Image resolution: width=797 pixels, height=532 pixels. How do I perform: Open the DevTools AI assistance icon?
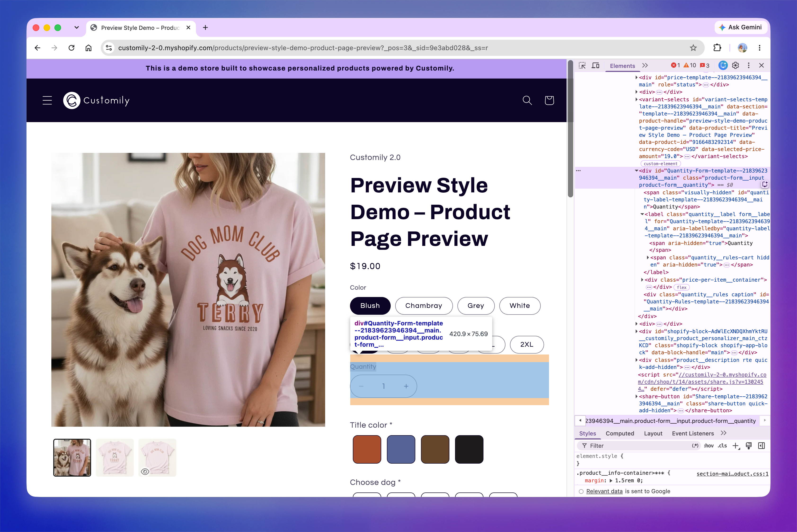coord(723,66)
